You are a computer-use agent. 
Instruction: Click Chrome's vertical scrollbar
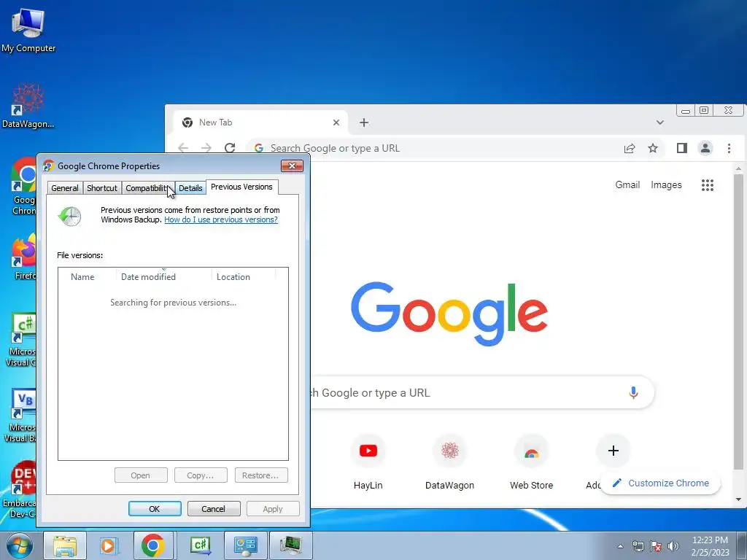pyautogui.click(x=738, y=322)
